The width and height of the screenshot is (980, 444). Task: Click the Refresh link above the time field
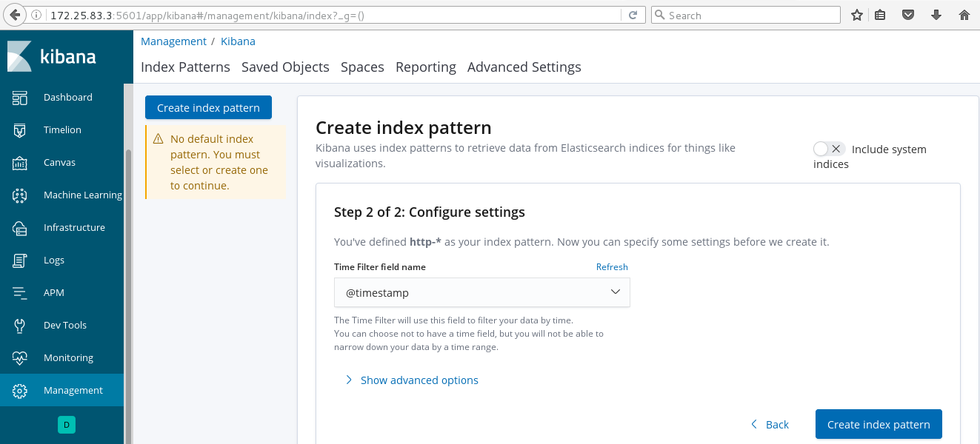[612, 267]
